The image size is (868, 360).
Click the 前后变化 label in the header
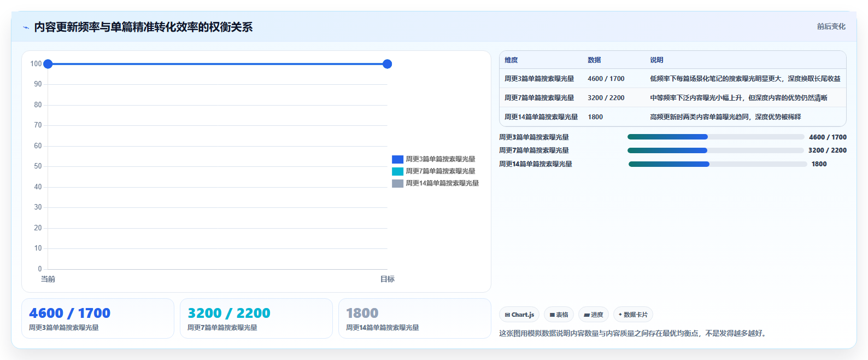point(831,26)
